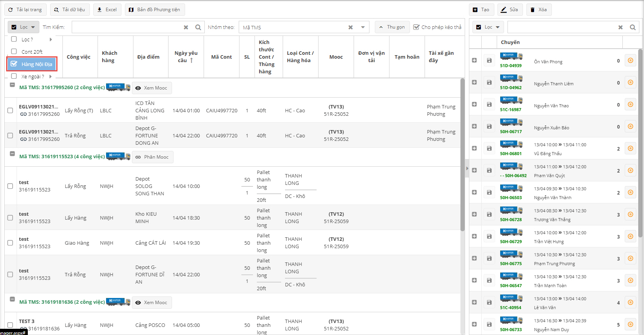Click orange pause icon for Ôn Văn Phong
644x335 pixels.
[630, 61]
